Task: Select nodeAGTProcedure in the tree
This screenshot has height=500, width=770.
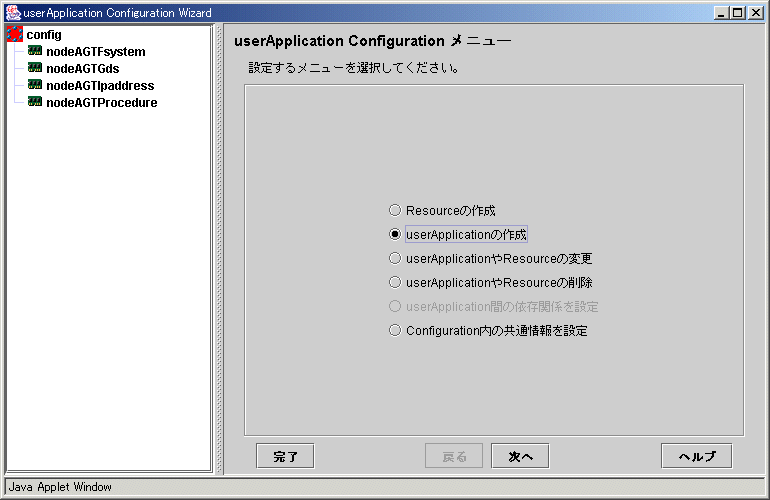Action: [102, 103]
